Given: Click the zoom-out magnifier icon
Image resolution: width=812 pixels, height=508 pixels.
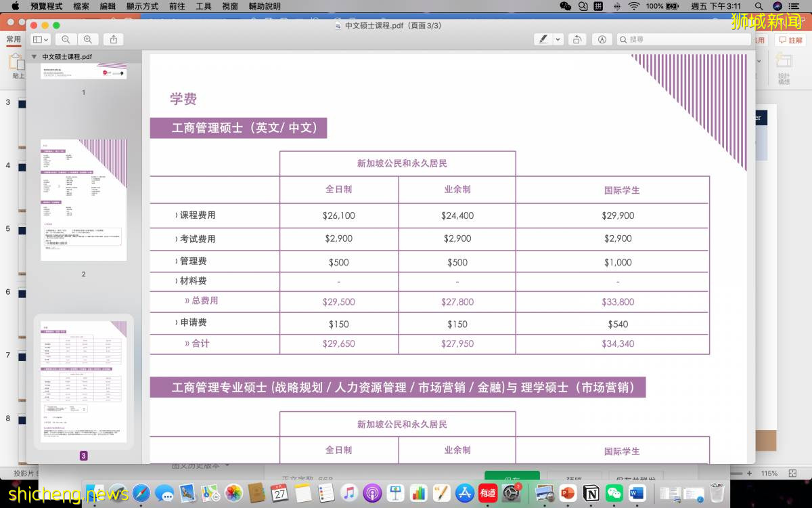Looking at the screenshot, I should tap(66, 39).
